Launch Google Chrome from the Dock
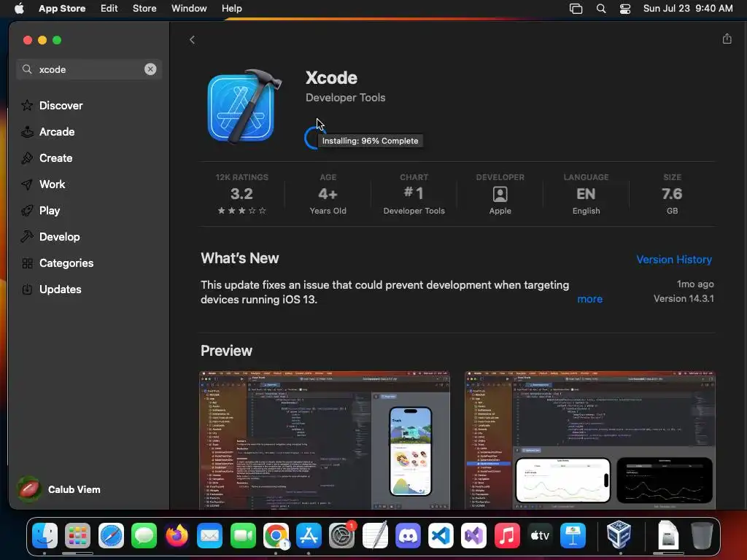Viewport: 747px width, 560px height. point(276,535)
